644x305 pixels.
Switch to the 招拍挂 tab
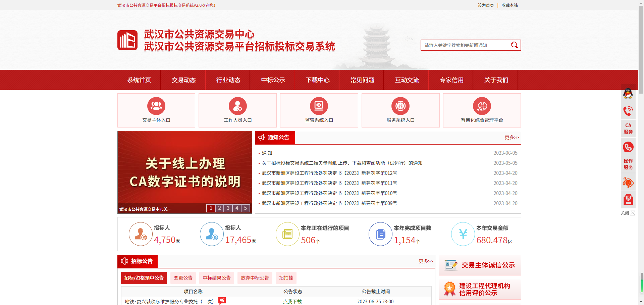tap(286, 278)
